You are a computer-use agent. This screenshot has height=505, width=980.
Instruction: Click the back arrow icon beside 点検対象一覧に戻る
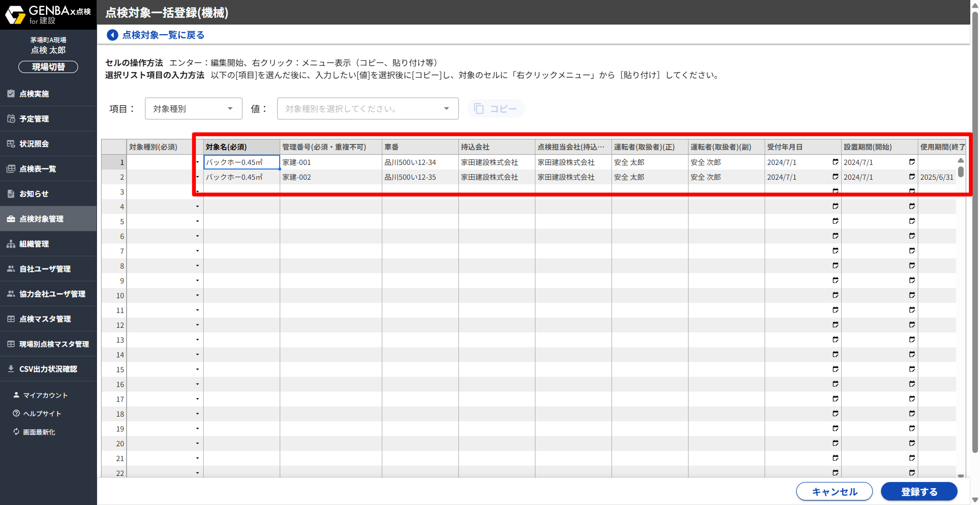click(112, 35)
